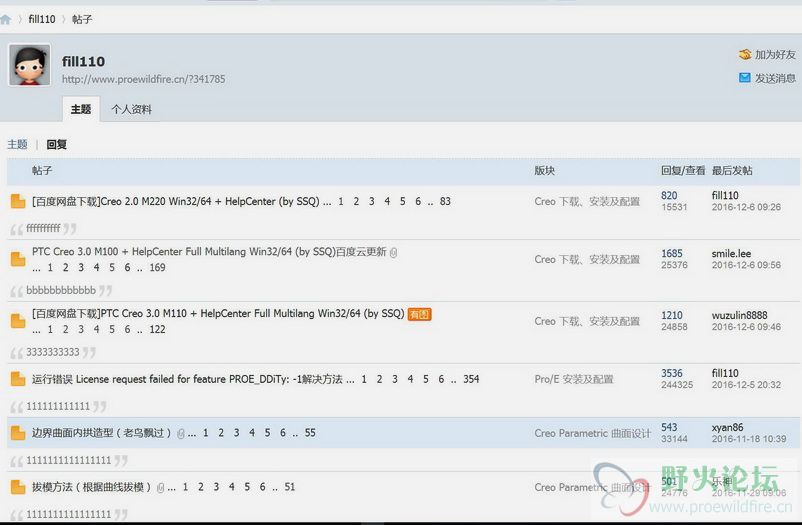Click the send message envelope icon
This screenshot has height=525, width=802.
coord(745,78)
